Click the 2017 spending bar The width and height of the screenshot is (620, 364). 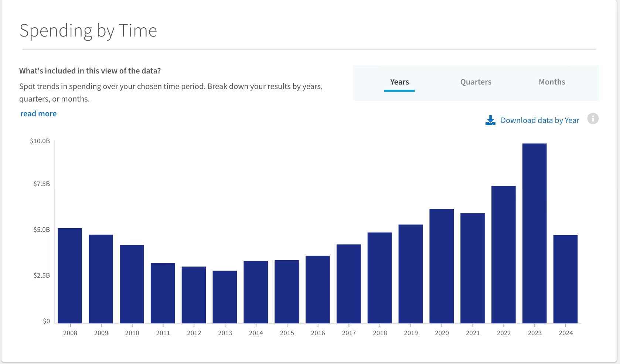[x=348, y=284]
